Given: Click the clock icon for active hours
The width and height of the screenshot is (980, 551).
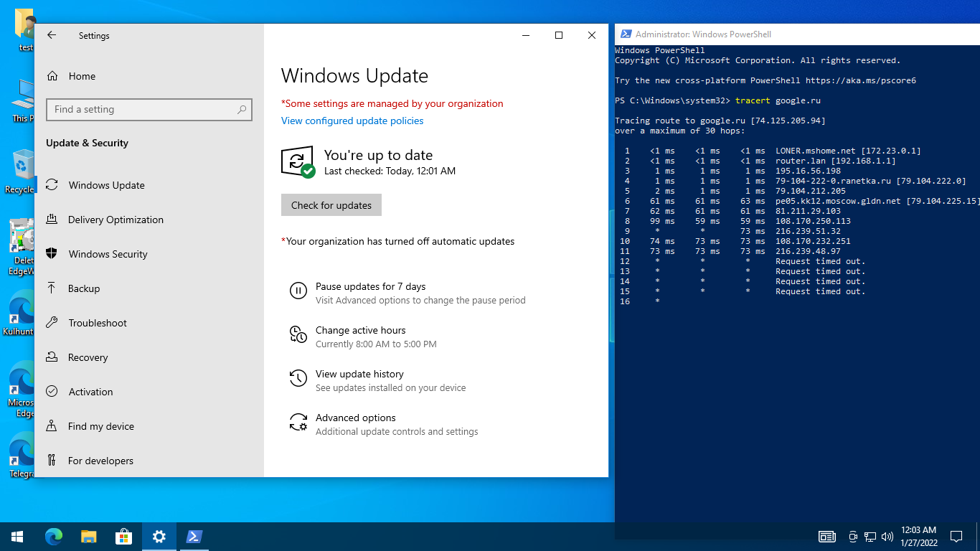Looking at the screenshot, I should (x=298, y=334).
